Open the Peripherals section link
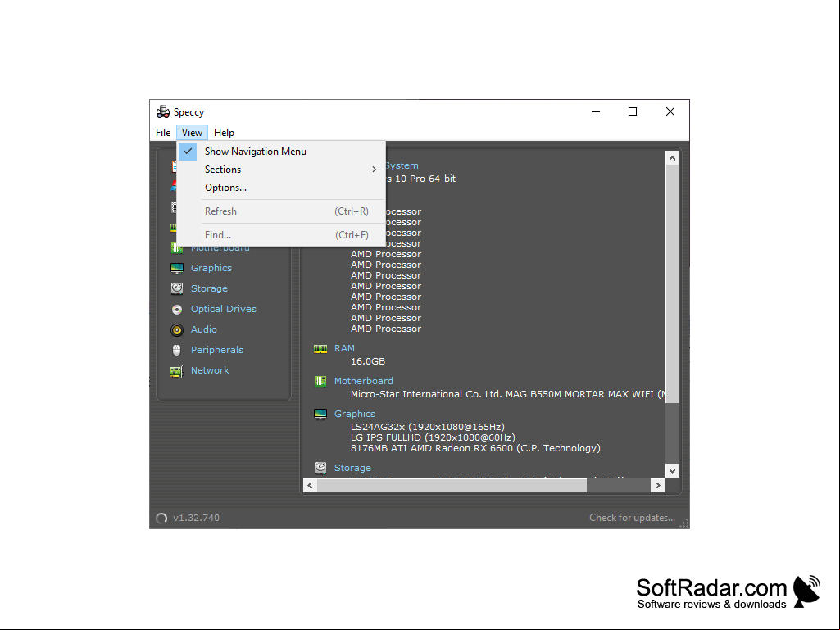The width and height of the screenshot is (840, 630). click(x=217, y=350)
